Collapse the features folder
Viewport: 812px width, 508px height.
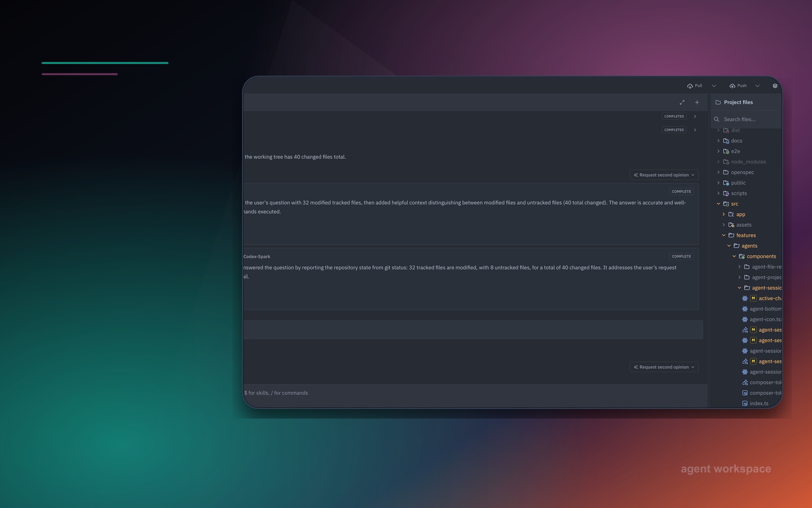724,235
